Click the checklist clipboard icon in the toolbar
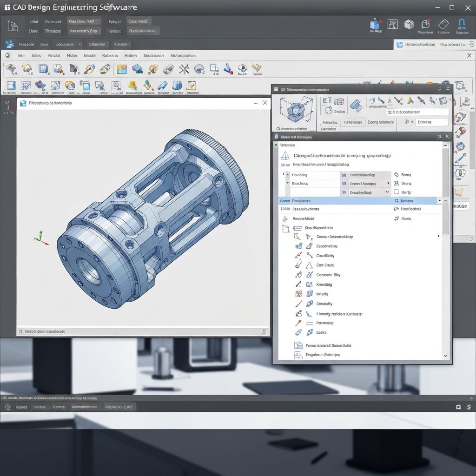Screen dimensions: 476x476 point(191,86)
